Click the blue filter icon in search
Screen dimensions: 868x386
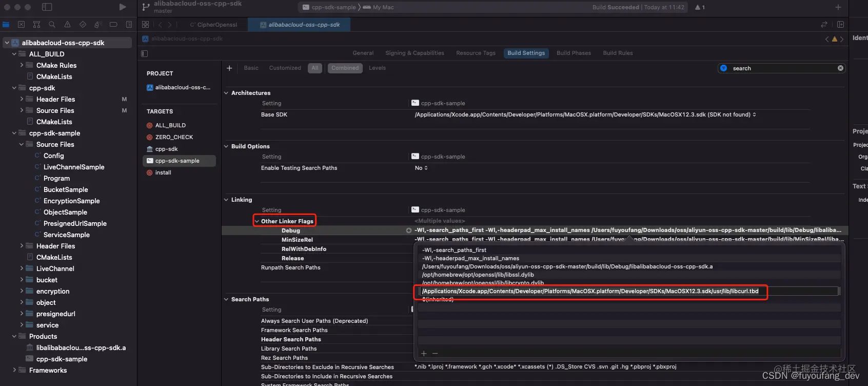tap(724, 68)
